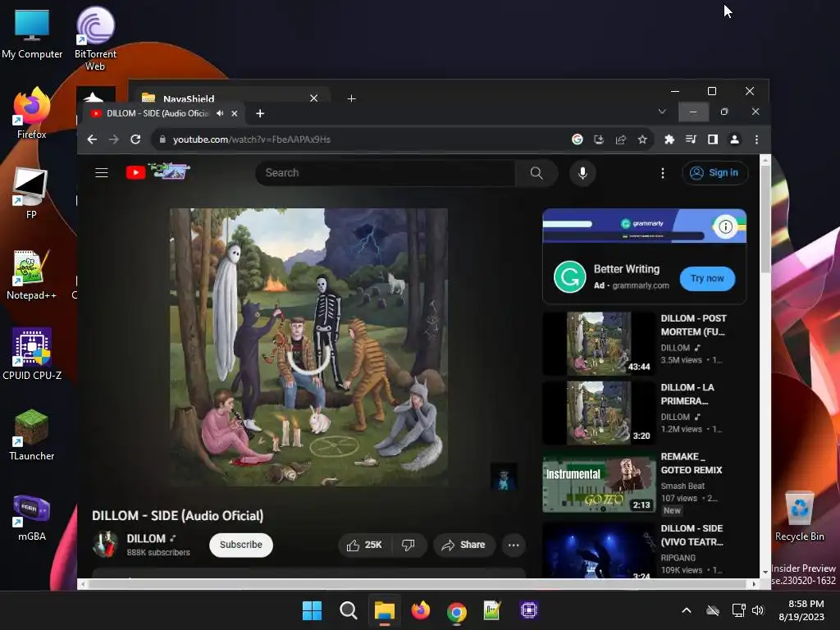Screen dimensions: 840x630
Task: Open the DILLOM channel name link
Action: [x=146, y=538]
